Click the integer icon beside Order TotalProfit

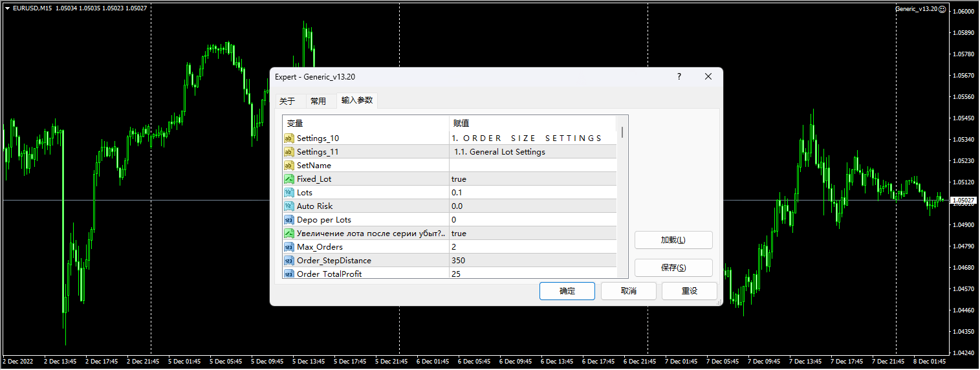coord(289,274)
